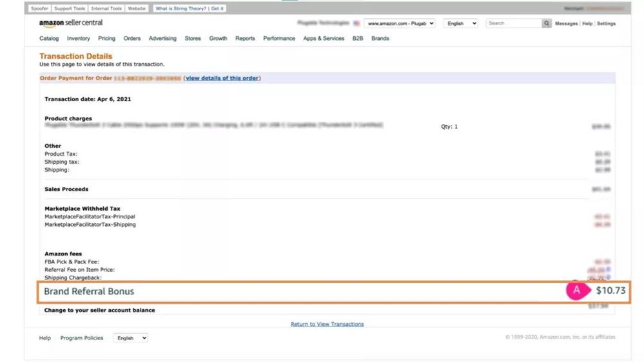Open the Brands menu
Screen dimensions: 644x362
coord(380,38)
